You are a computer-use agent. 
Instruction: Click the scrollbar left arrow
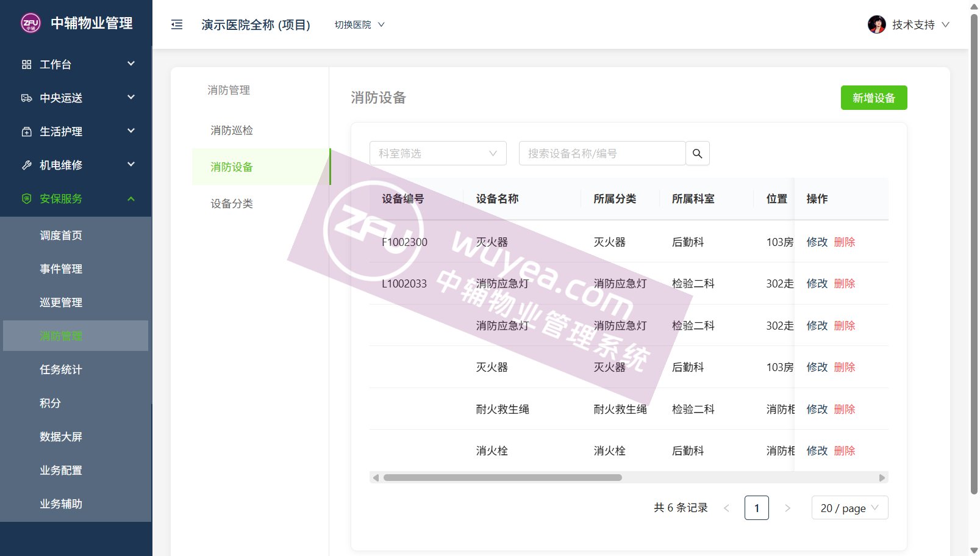[x=376, y=478]
